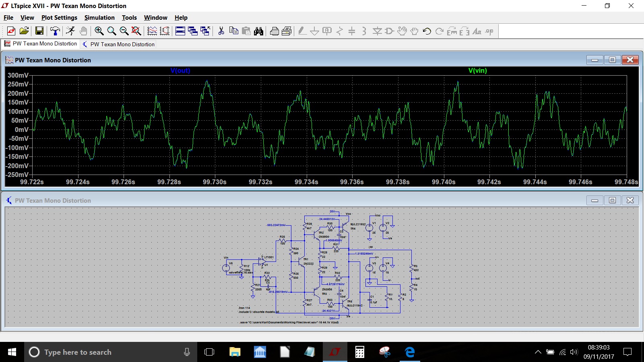Click the Print Setup icon
This screenshot has height=362, width=644.
pos(287,31)
